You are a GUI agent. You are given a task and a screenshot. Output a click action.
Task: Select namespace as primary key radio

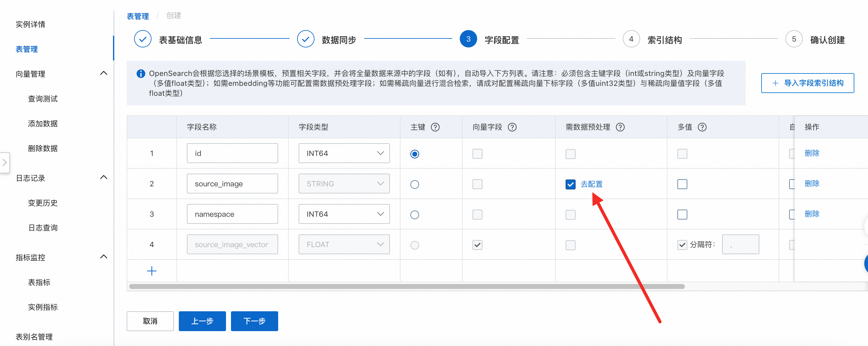(x=414, y=215)
